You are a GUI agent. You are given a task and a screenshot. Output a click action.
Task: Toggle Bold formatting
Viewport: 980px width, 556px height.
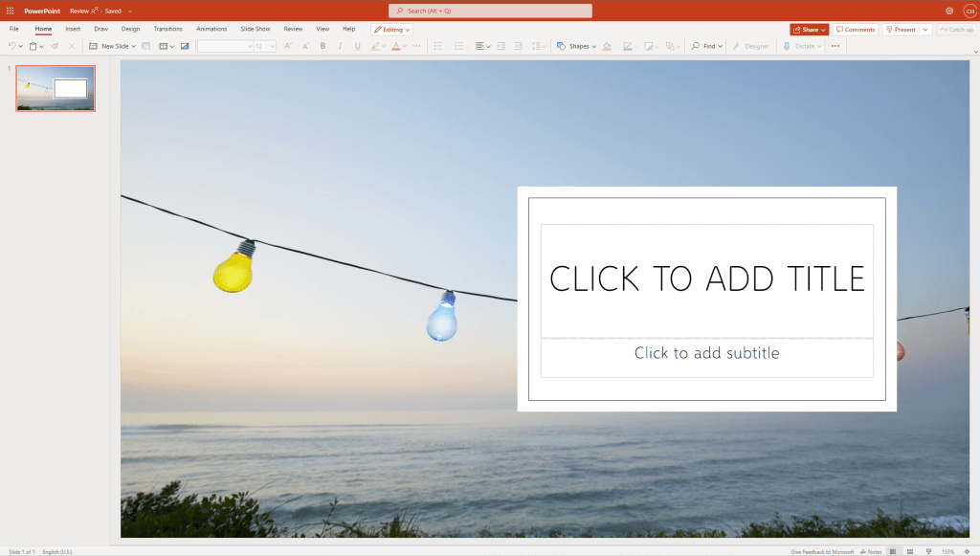pyautogui.click(x=323, y=46)
